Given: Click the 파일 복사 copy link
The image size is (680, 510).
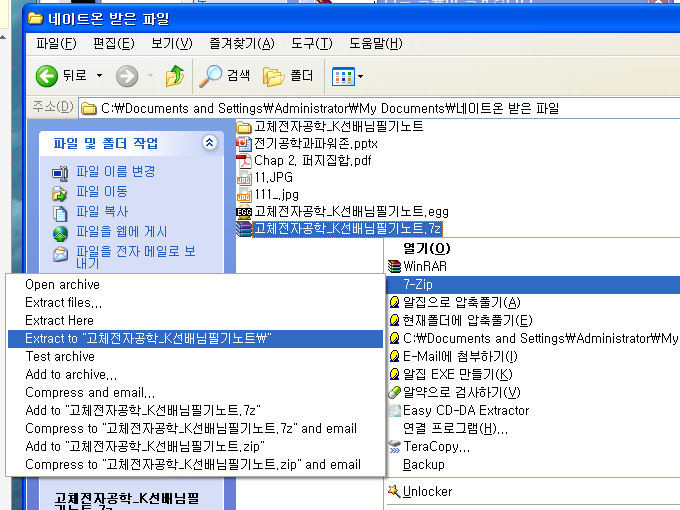Looking at the screenshot, I should coord(102,211).
